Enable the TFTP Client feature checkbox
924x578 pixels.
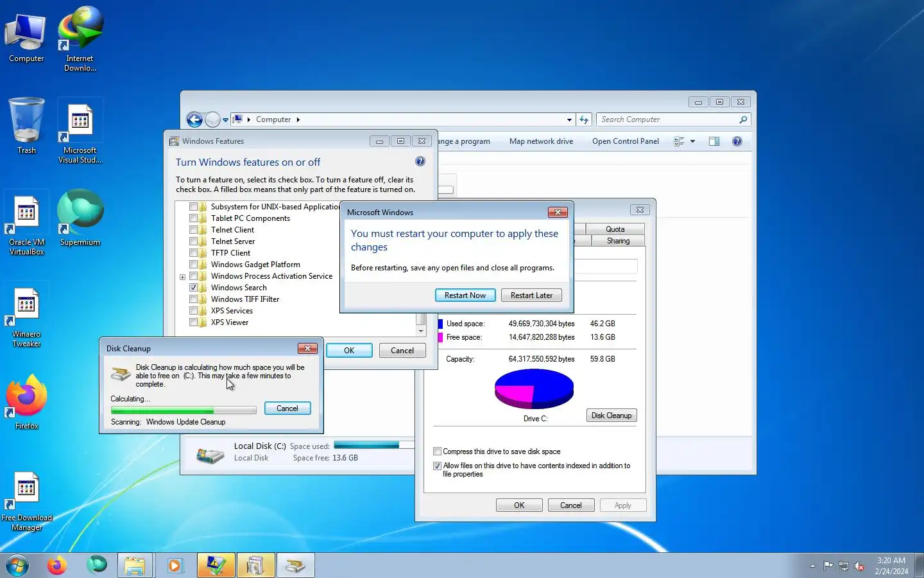(193, 253)
